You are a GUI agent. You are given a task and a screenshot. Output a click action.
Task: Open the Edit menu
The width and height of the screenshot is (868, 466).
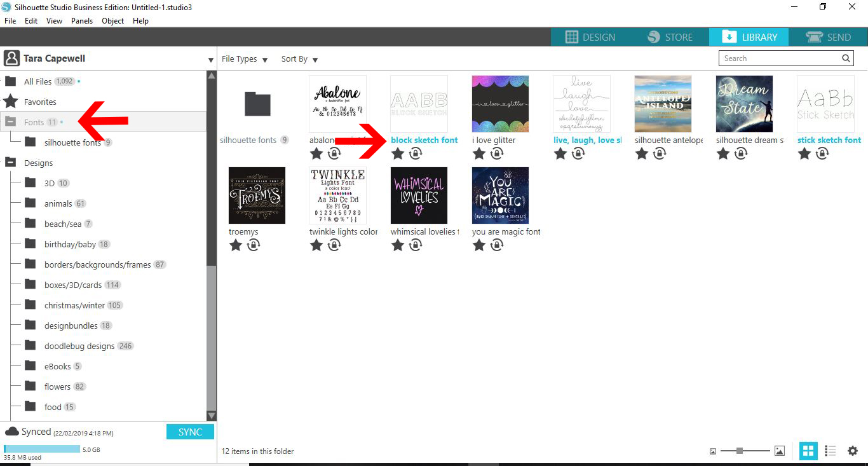pos(31,21)
